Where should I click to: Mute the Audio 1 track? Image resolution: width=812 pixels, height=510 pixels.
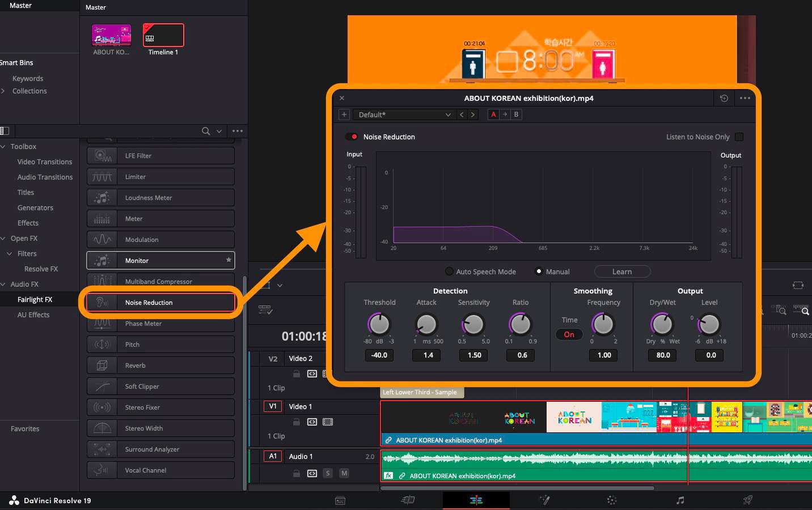click(344, 473)
